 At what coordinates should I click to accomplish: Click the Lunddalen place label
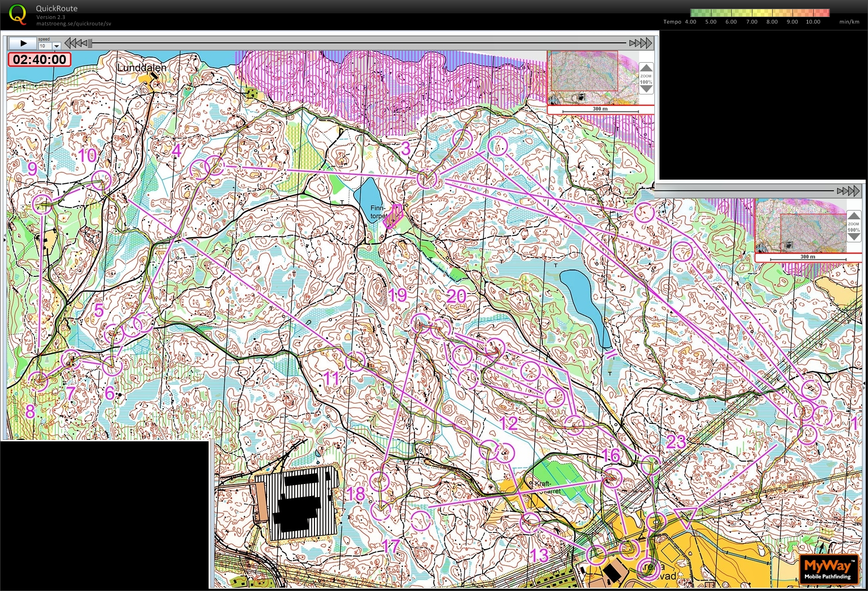pyautogui.click(x=141, y=68)
